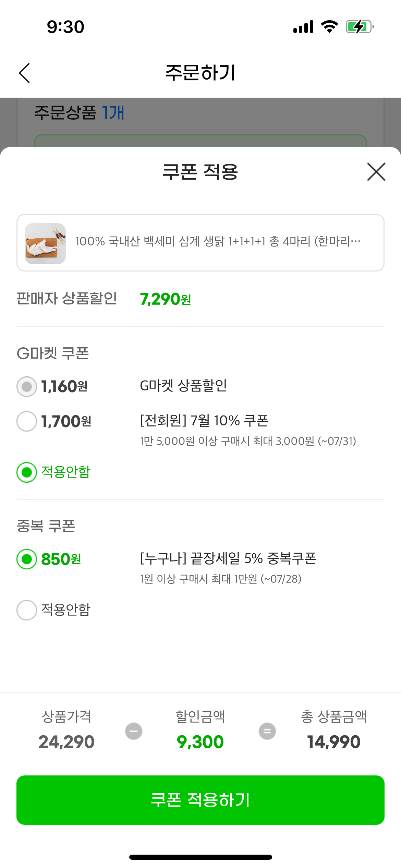The width and height of the screenshot is (401, 868).
Task: Tap the [전회원] 7월 10% 쿠폰 label
Action: 204,421
